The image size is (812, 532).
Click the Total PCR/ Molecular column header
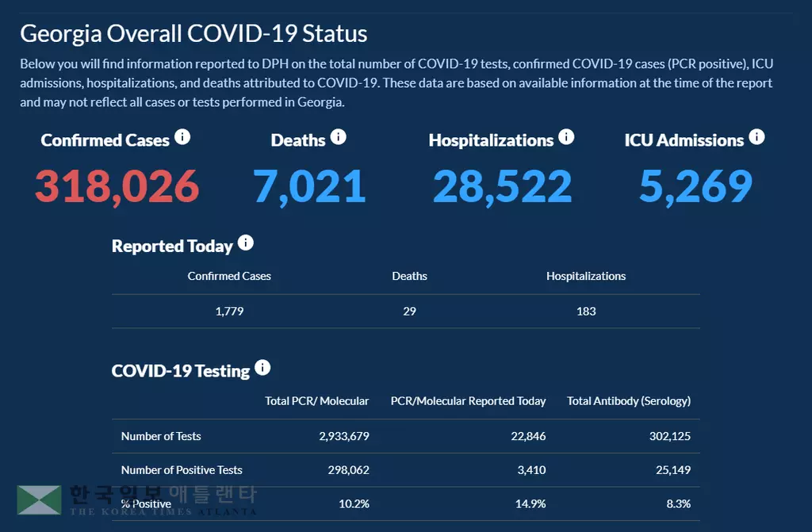coord(316,401)
